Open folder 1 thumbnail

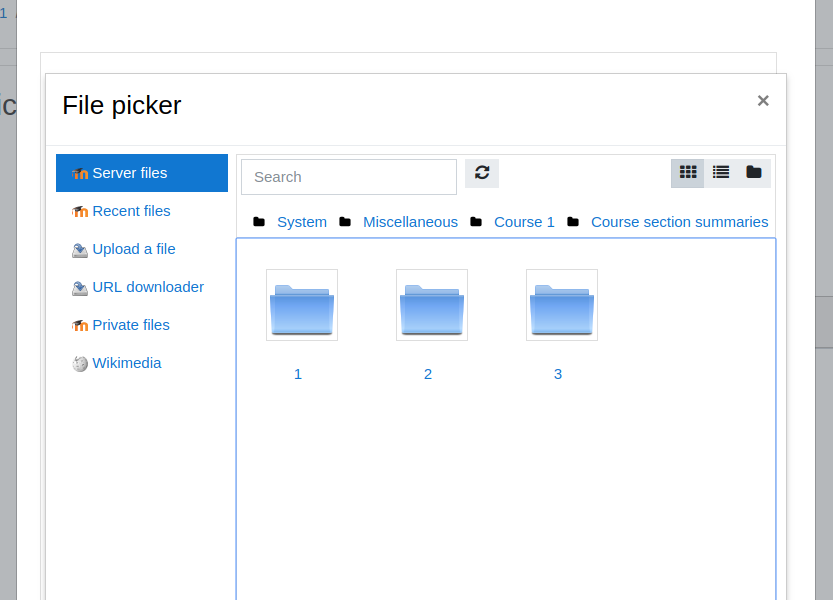(302, 305)
